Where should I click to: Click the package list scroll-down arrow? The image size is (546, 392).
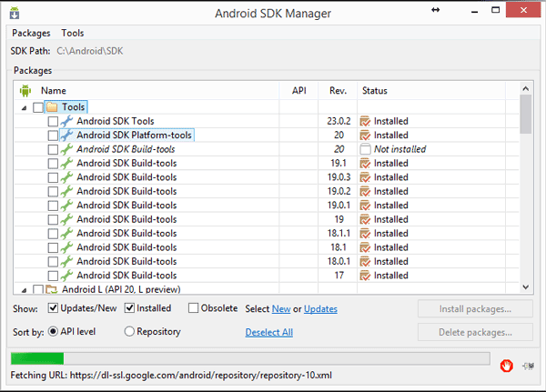pyautogui.click(x=526, y=287)
